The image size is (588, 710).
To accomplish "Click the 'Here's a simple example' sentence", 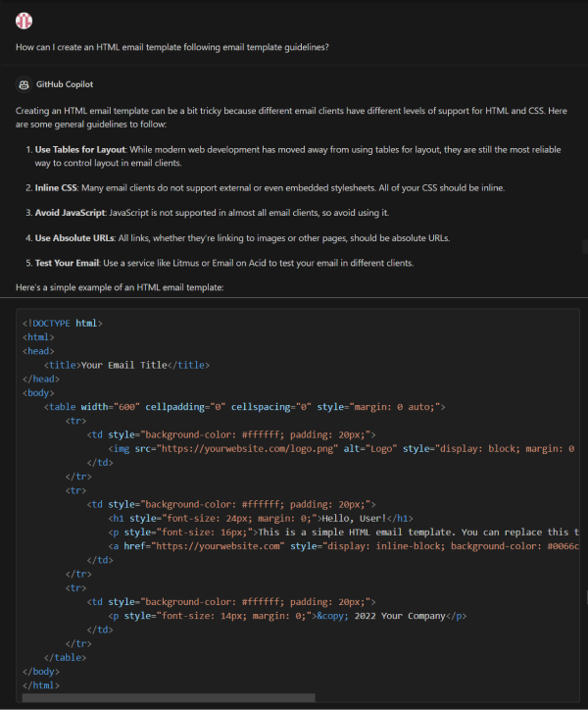I will click(x=120, y=285).
